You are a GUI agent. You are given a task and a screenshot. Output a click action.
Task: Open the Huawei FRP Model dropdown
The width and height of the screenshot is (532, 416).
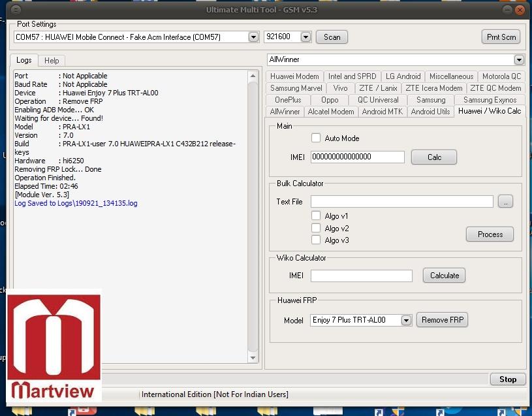[406, 320]
